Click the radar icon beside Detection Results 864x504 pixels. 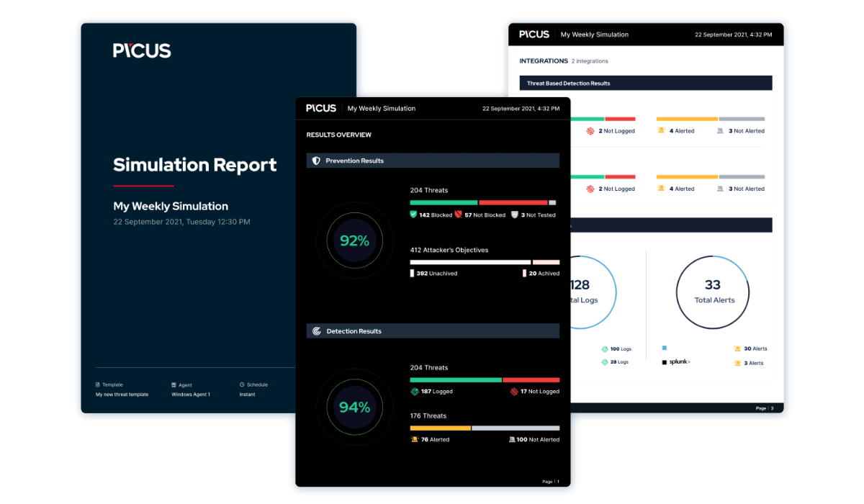(x=316, y=331)
